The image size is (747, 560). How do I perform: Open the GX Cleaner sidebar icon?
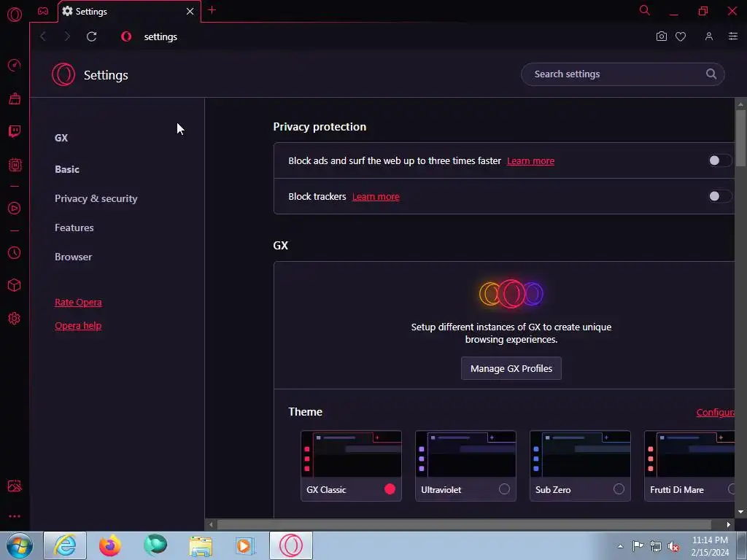point(15,98)
